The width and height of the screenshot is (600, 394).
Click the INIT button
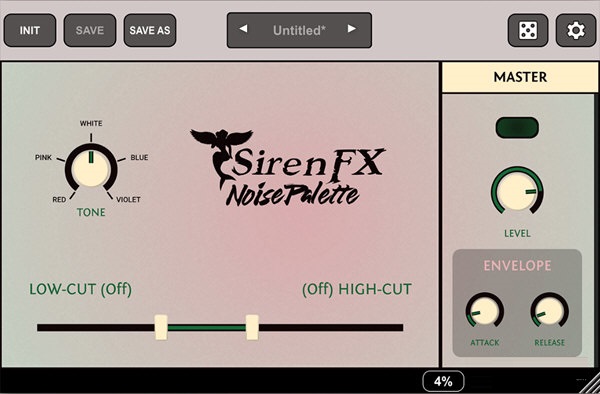[30, 31]
